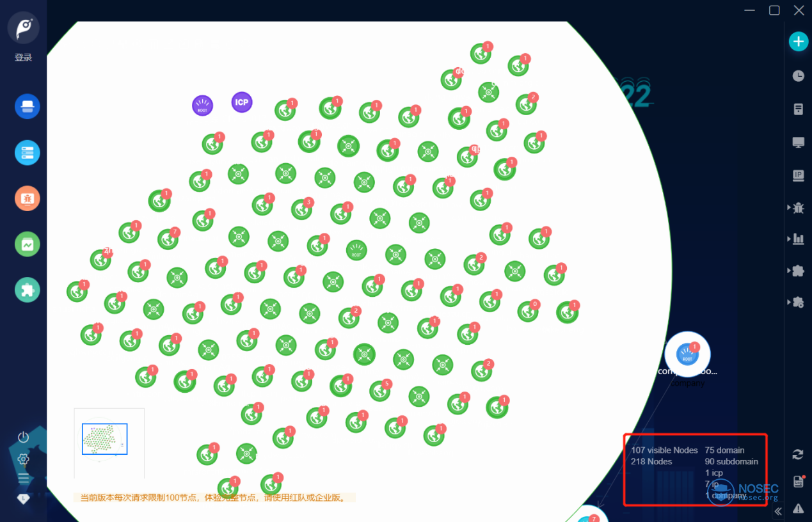Click the orange node-limit notice text

(x=213, y=497)
